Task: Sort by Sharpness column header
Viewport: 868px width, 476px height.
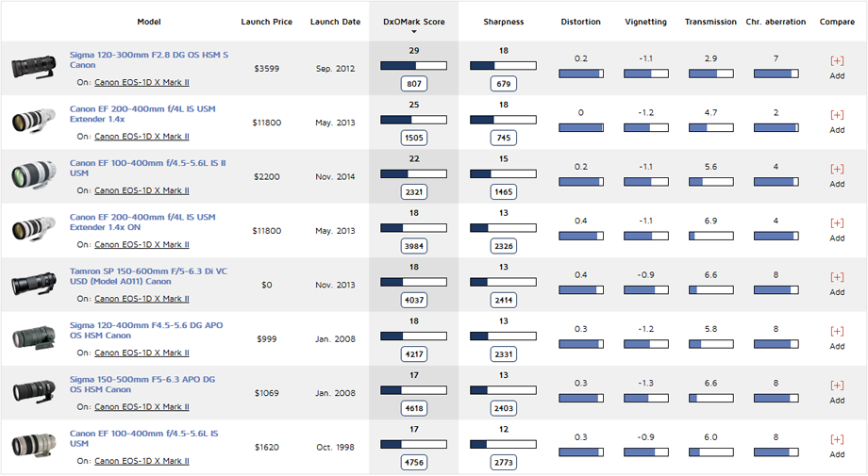Action: click(x=503, y=22)
